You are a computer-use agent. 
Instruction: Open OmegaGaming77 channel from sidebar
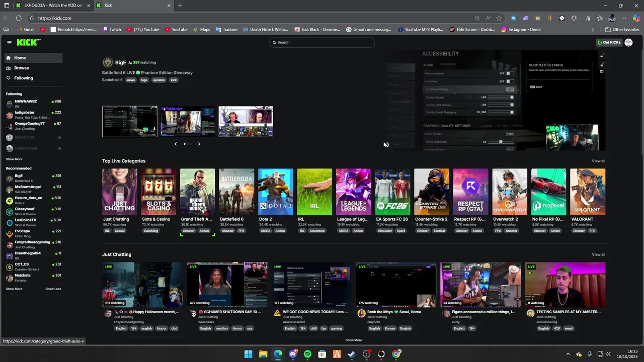[x=34, y=126]
